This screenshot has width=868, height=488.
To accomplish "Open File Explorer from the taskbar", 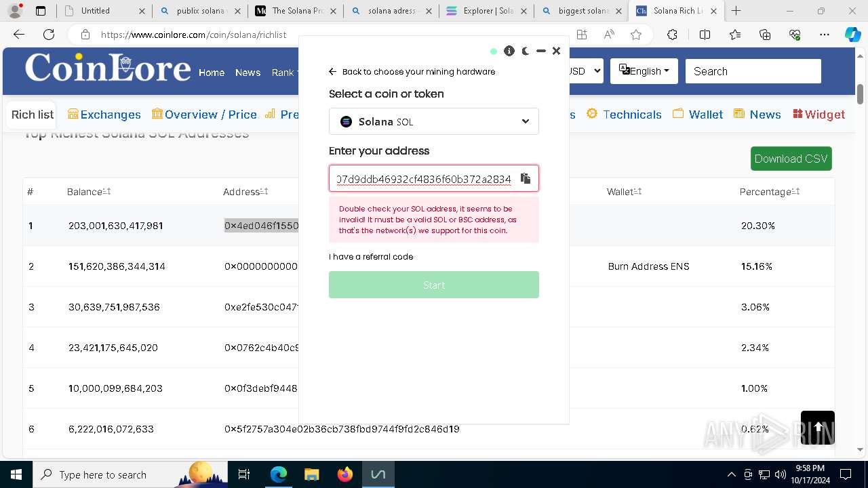I will (311, 474).
